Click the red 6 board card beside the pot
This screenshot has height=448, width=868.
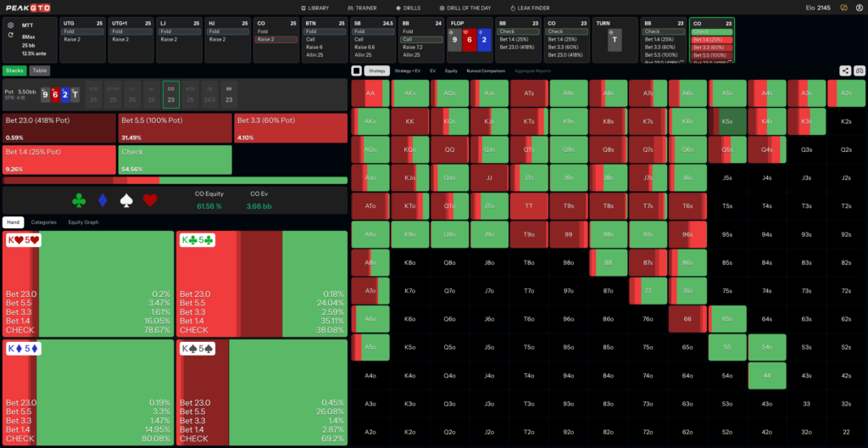55,95
